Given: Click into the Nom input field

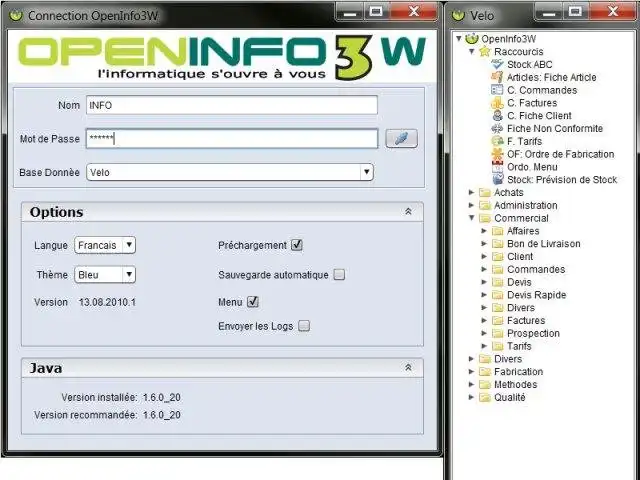Looking at the screenshot, I should point(231,105).
